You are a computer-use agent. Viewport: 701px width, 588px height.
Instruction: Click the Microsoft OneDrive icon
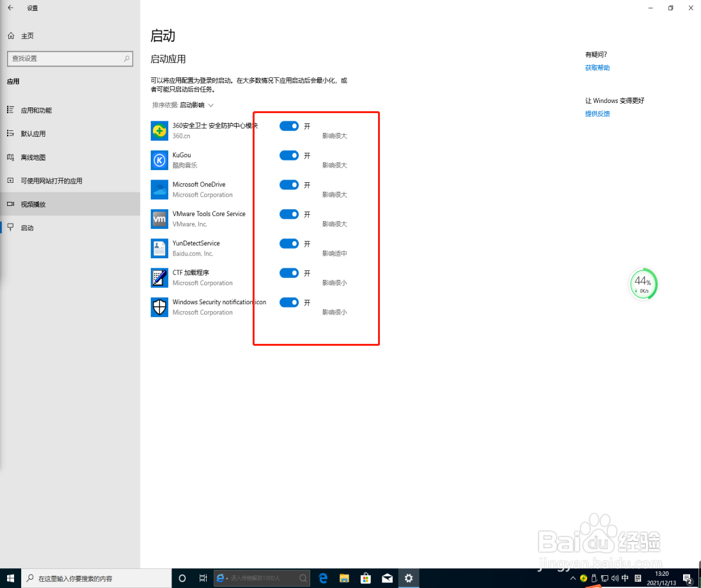[x=159, y=189]
